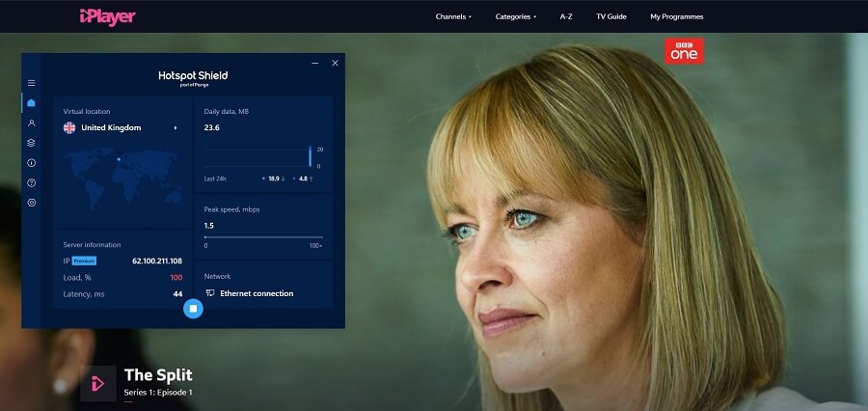
Task: Click the upload total 4.8
Action: click(304, 178)
